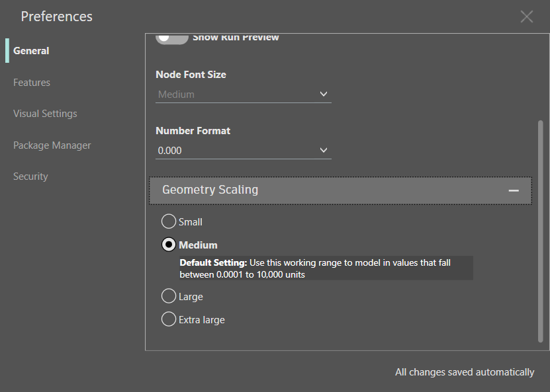The image size is (550, 392).
Task: Click the minus icon on Geometry Scaling
Action: click(x=514, y=190)
